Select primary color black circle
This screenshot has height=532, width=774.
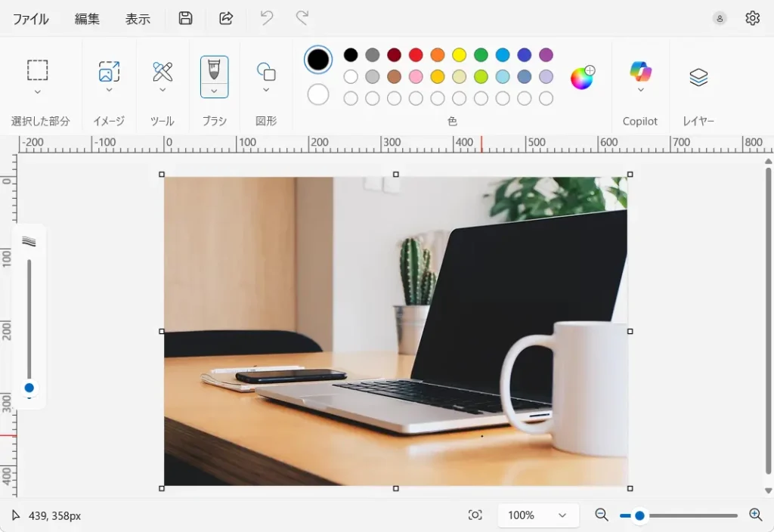click(318, 60)
